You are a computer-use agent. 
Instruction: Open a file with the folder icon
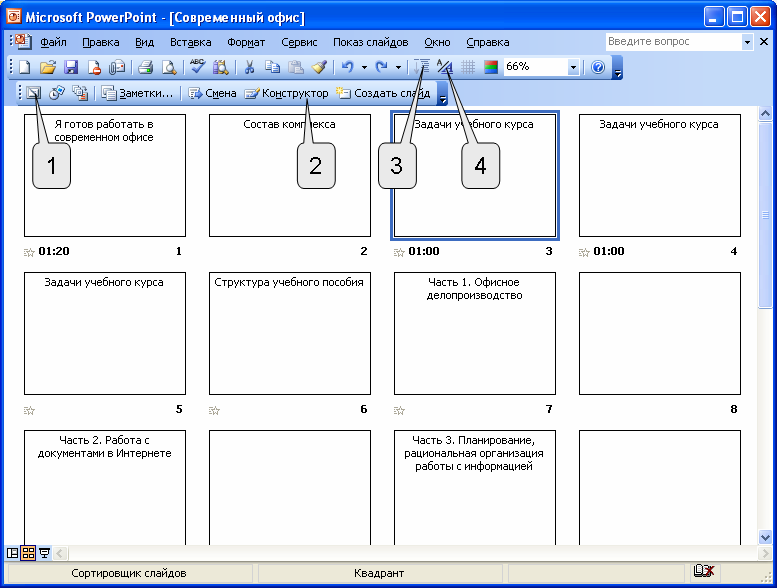[x=48, y=66]
